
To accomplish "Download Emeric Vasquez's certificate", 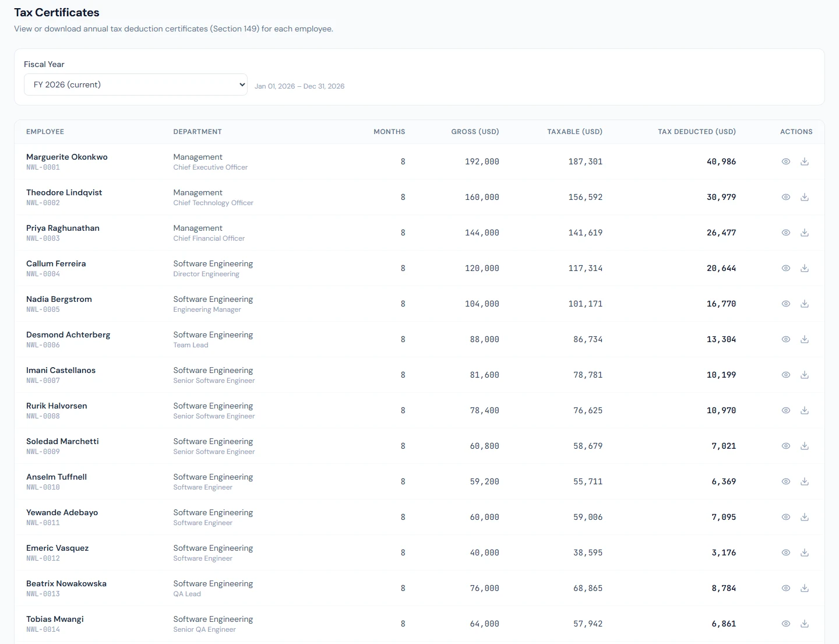I will tap(805, 552).
